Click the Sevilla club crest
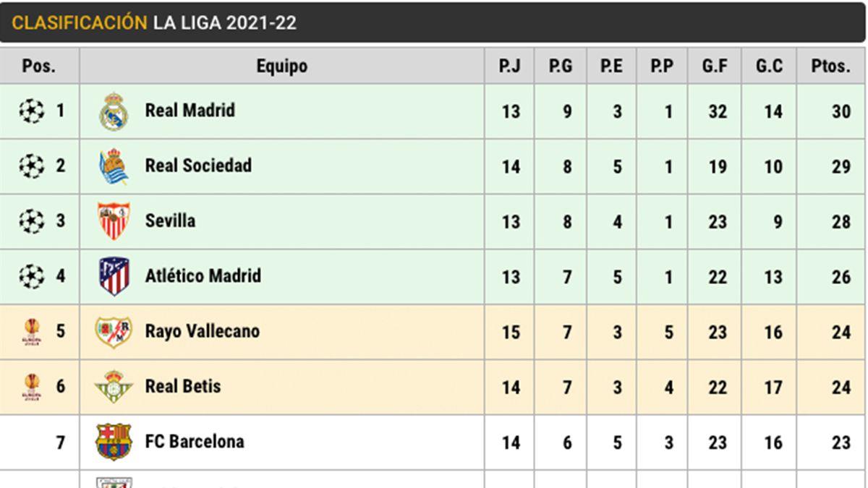868x488 pixels. pyautogui.click(x=114, y=221)
